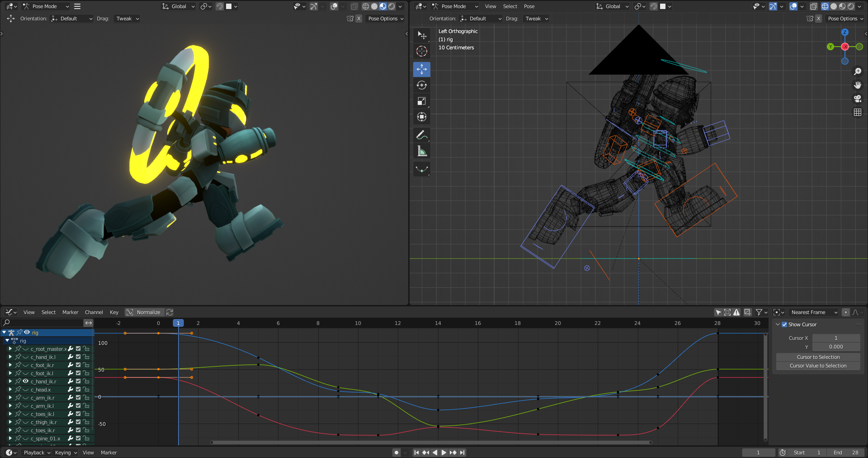Activate the Move tool in right viewport
Viewport: 868px width, 458px height.
[x=421, y=69]
